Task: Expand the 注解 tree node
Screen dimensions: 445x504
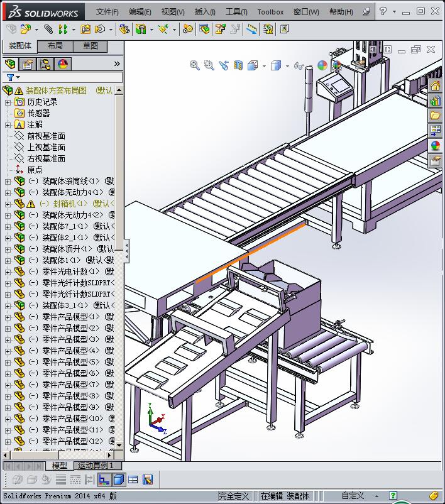Action: 8,125
